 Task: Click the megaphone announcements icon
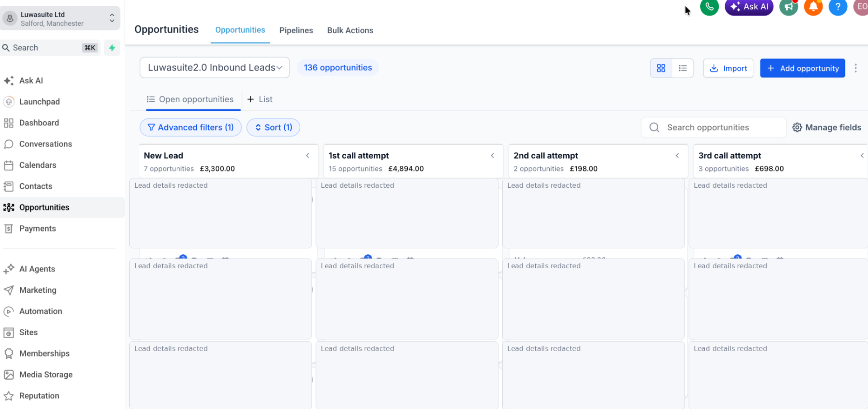(789, 7)
